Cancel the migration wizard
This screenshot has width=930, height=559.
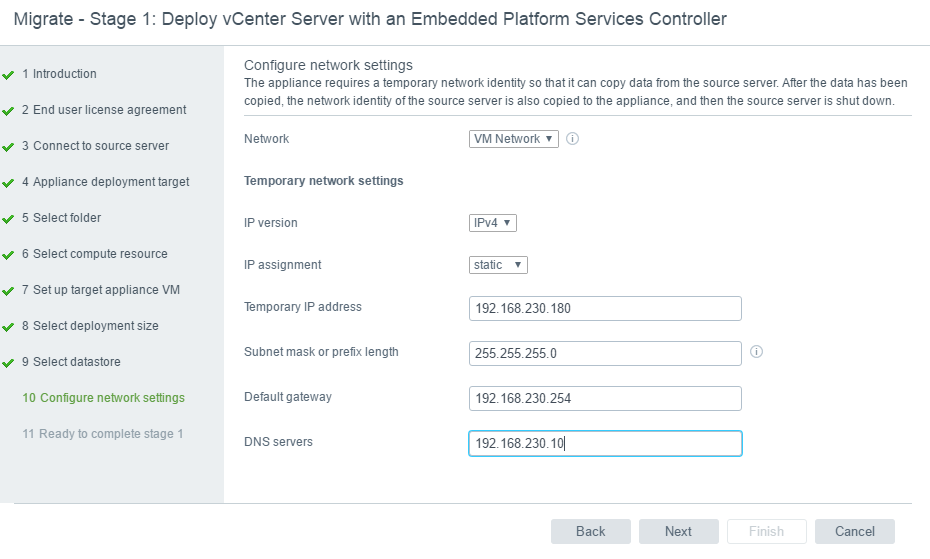pyautogui.click(x=854, y=531)
